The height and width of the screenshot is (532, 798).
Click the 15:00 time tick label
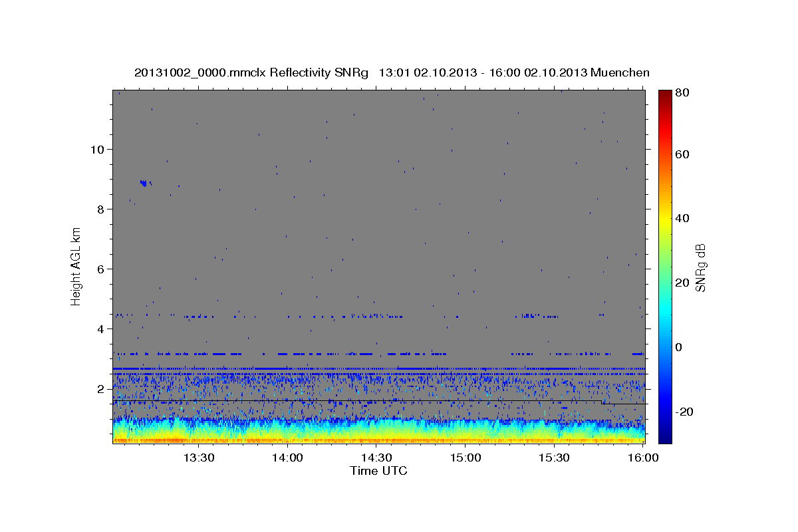pyautogui.click(x=465, y=458)
